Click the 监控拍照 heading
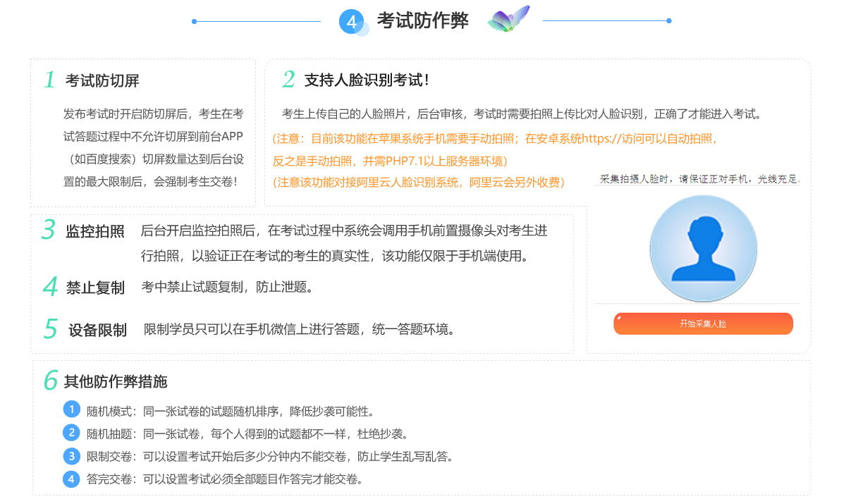Image resolution: width=846 pixels, height=504 pixels. coord(95,231)
